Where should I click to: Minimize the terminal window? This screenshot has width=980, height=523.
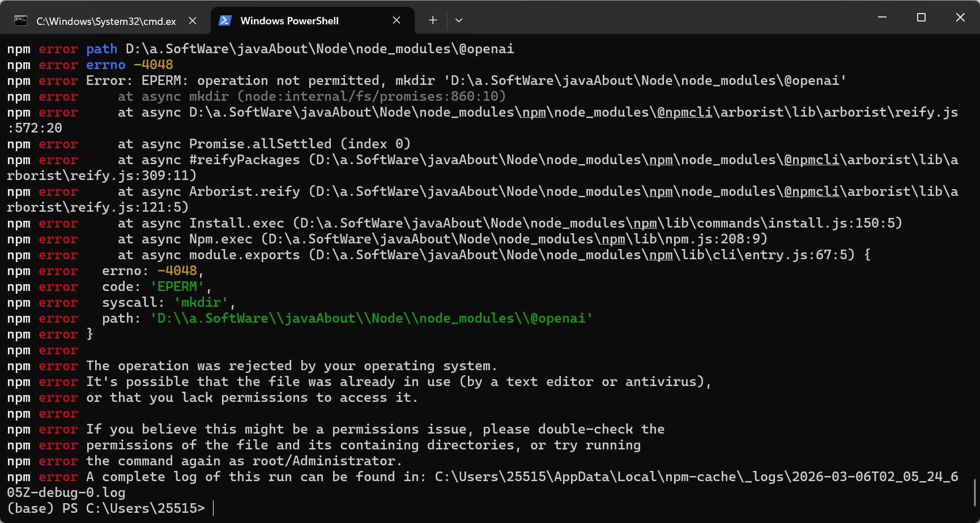click(882, 18)
